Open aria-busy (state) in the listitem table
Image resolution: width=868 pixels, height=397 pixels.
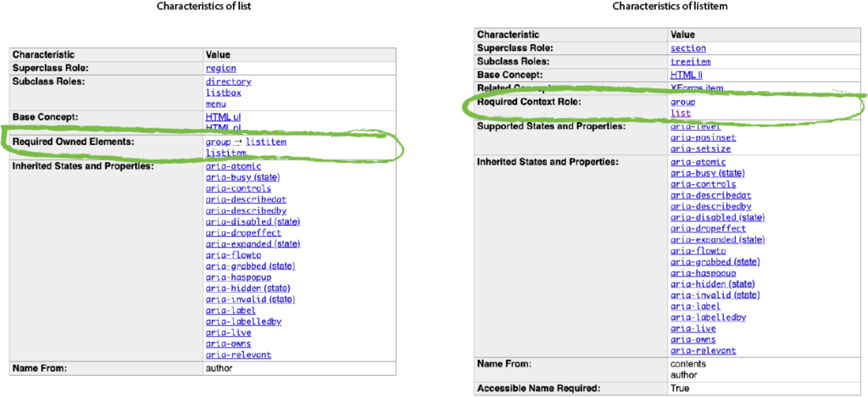[708, 173]
